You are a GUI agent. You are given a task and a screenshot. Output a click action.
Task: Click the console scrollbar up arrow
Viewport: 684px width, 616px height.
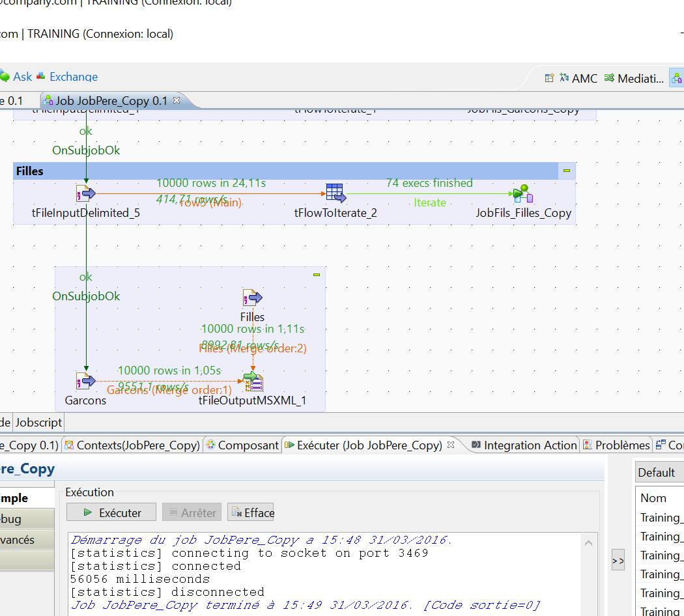(589, 542)
